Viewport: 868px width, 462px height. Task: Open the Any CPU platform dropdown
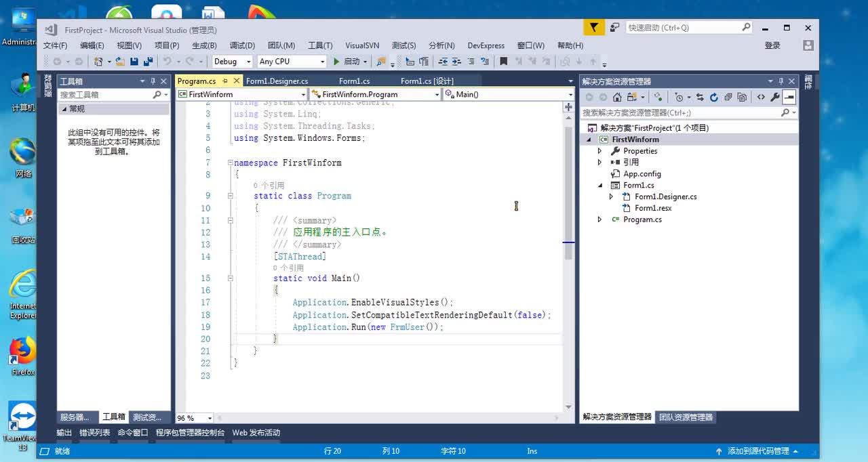[292, 62]
